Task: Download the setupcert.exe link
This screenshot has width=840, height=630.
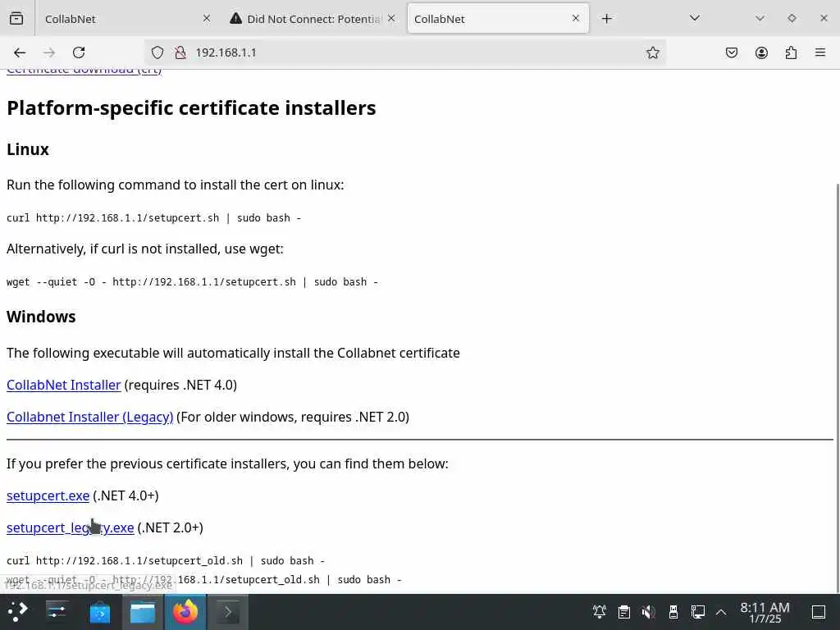Action: coord(48,496)
